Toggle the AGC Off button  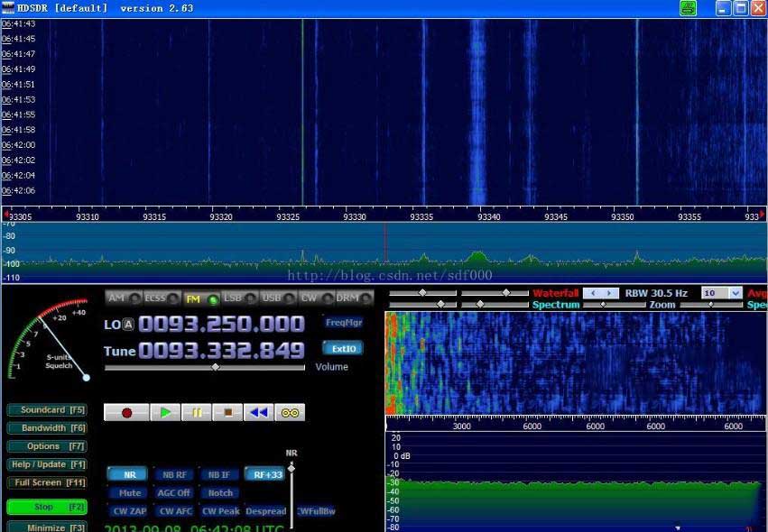(x=174, y=493)
